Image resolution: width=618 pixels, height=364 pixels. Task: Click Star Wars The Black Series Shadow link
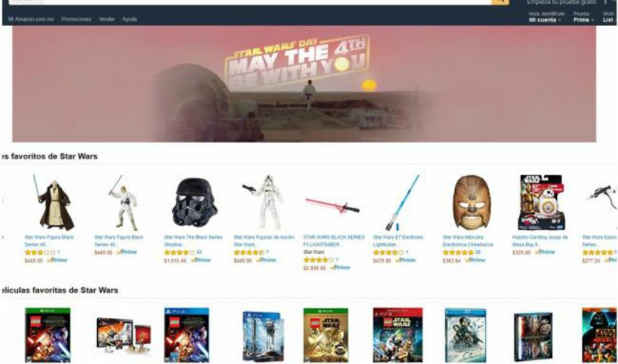point(193,240)
